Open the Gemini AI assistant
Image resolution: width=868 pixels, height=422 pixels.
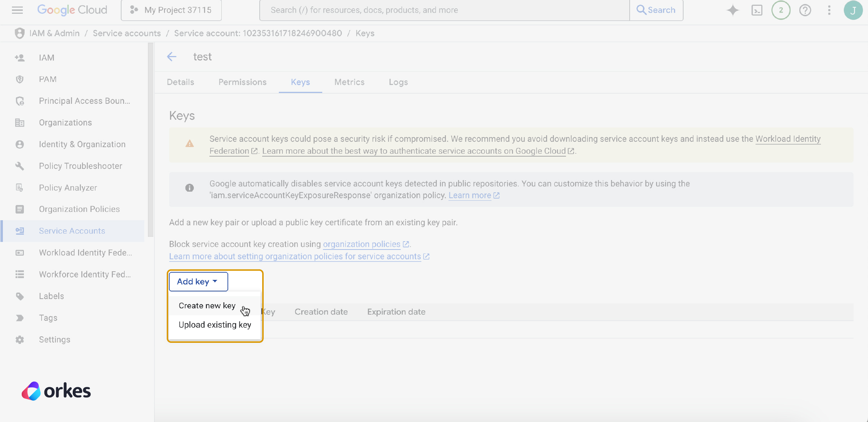coord(732,10)
